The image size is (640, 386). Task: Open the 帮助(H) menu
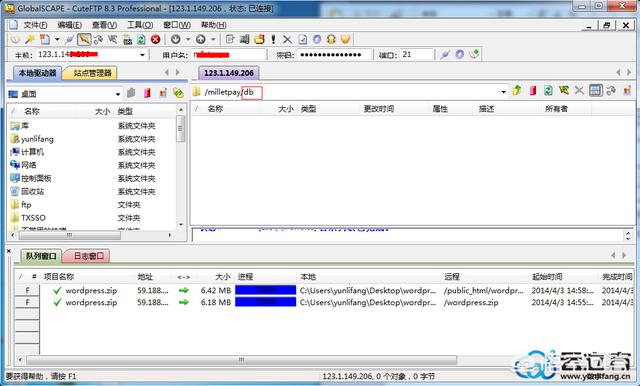tap(213, 25)
